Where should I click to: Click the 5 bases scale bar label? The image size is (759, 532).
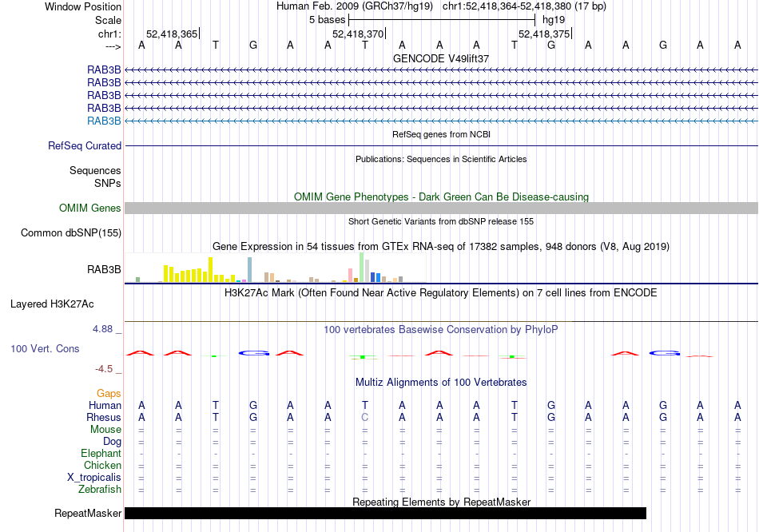pos(328,20)
